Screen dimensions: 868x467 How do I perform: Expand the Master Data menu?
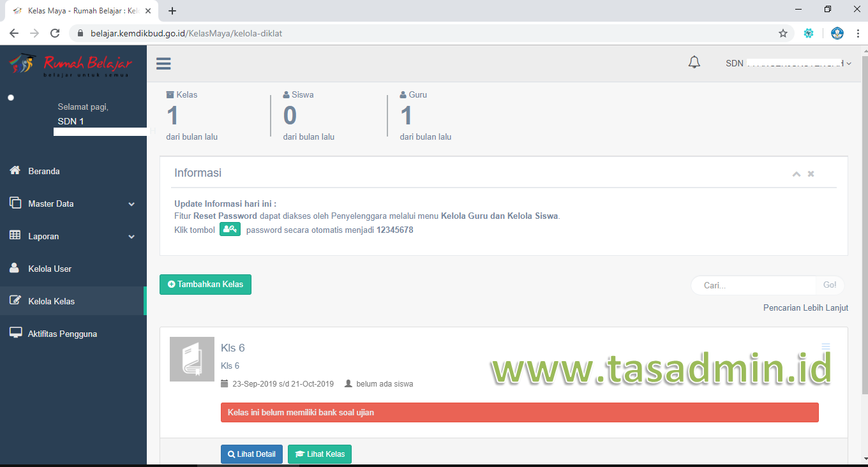click(73, 204)
